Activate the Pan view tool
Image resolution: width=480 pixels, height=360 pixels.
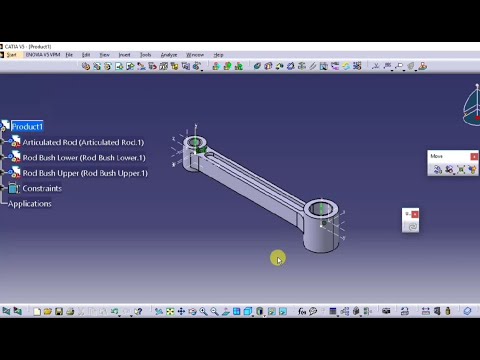[181, 311]
